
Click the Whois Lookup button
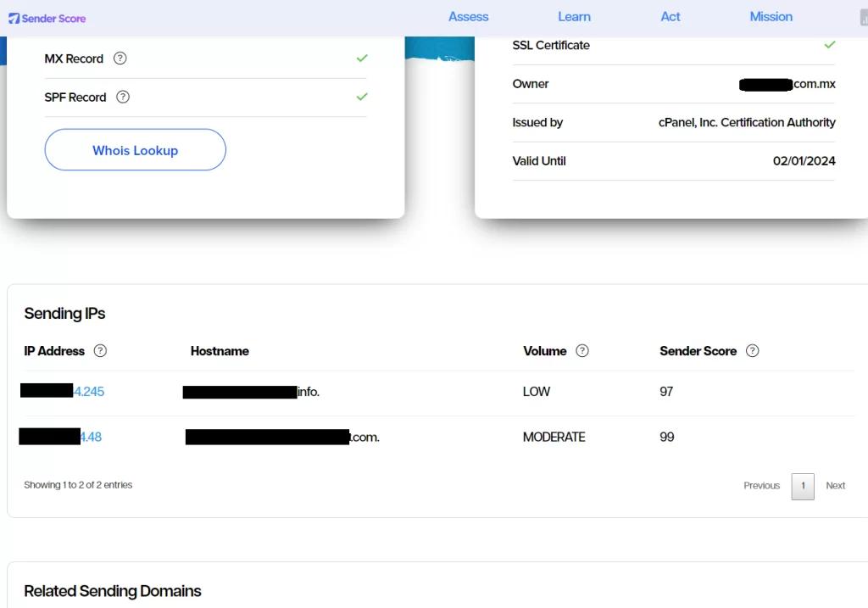(135, 150)
